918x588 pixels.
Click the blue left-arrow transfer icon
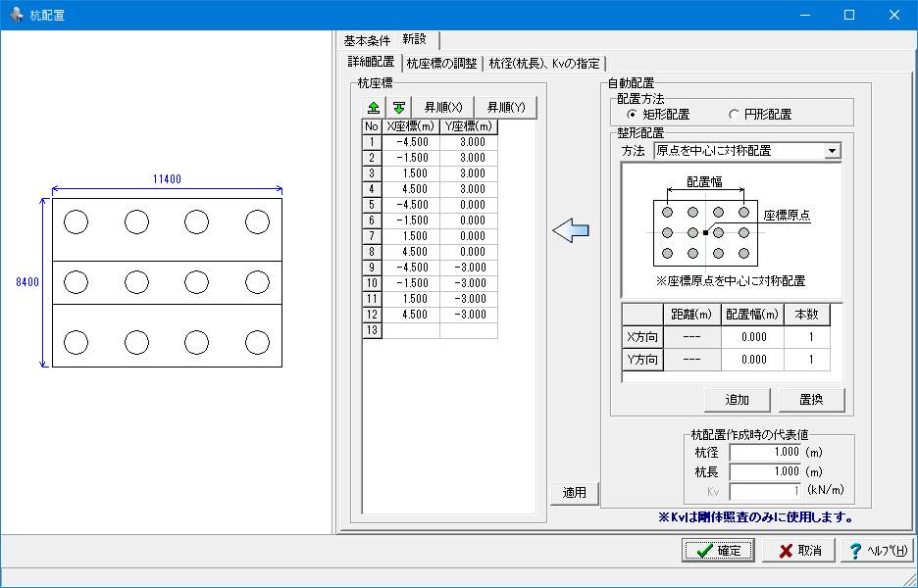pyautogui.click(x=571, y=230)
